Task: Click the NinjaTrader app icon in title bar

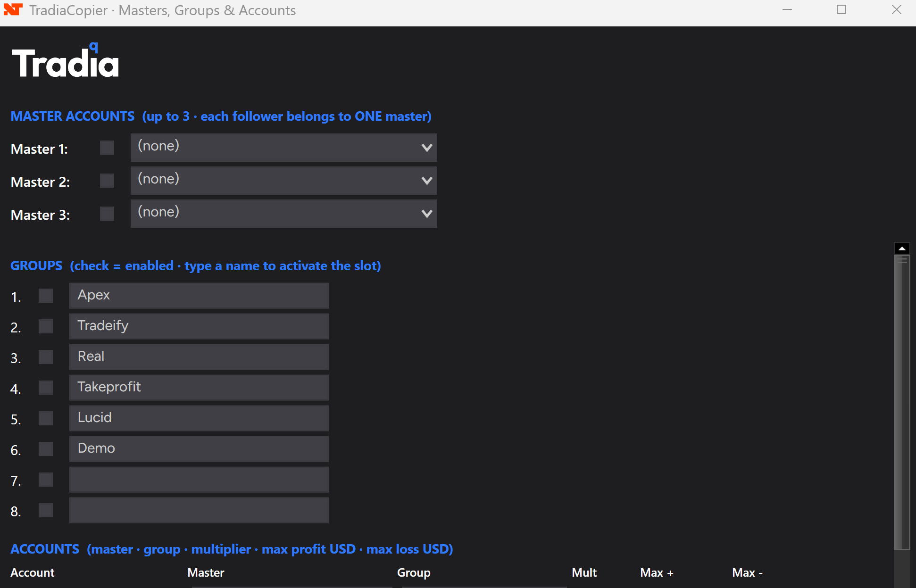Action: point(13,10)
